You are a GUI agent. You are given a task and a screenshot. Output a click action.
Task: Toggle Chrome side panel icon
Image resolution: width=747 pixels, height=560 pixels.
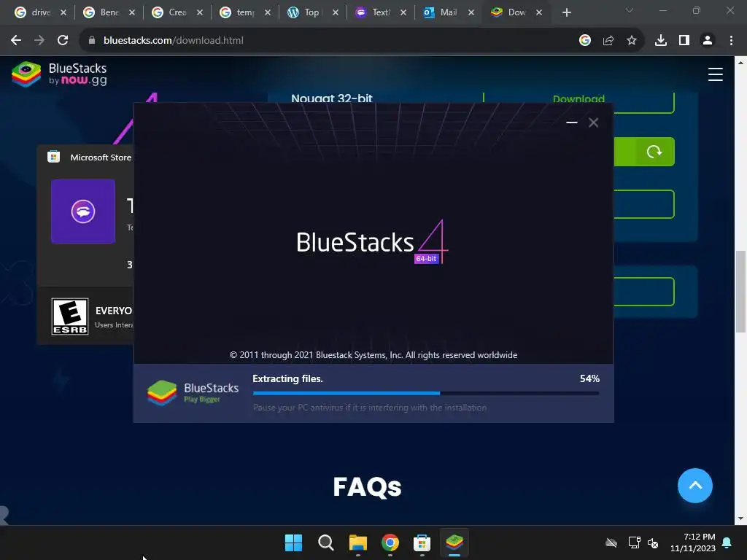[684, 41]
